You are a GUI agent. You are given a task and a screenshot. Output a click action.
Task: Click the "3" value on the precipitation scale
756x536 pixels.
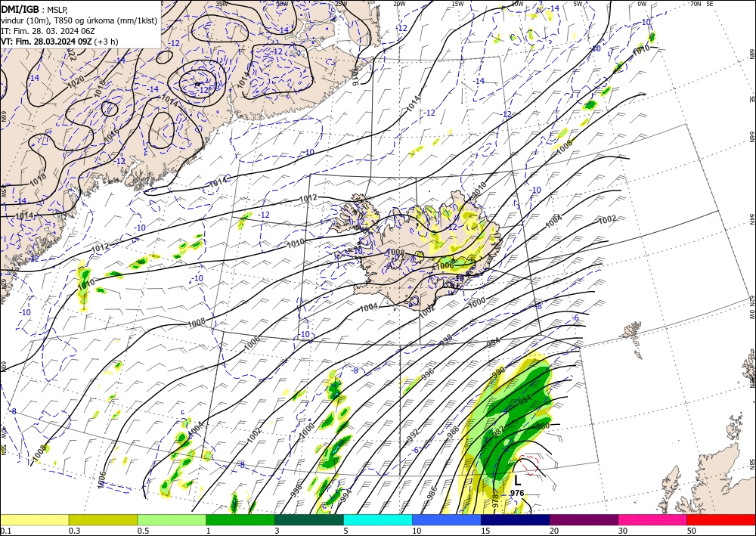click(x=277, y=531)
